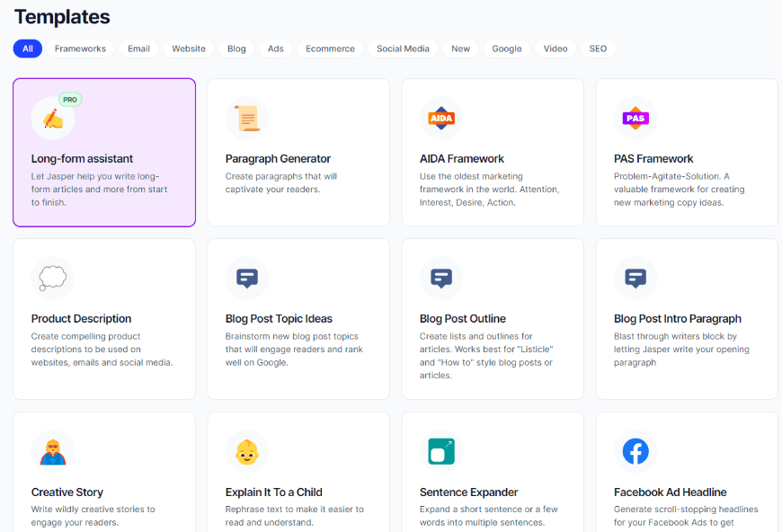Click the PRO badge on Long-form assistant

click(70, 100)
